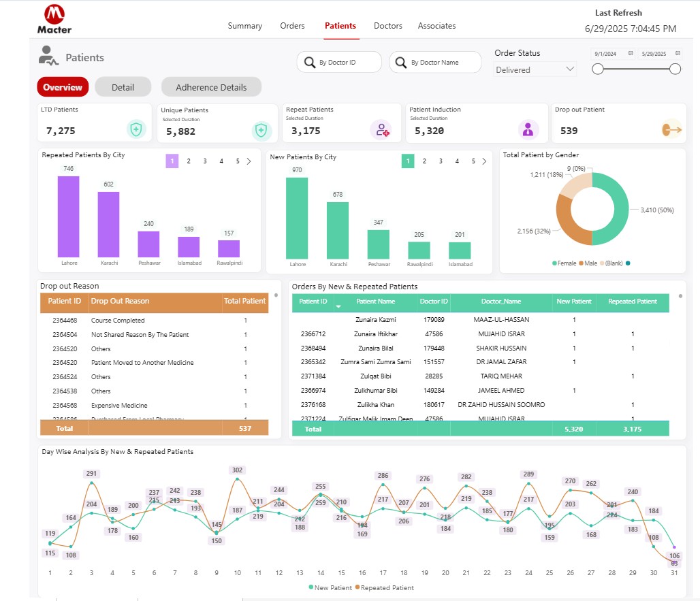Viewport: 700px width, 601px height.
Task: Click the By Doctor Name search field
Action: tap(436, 63)
